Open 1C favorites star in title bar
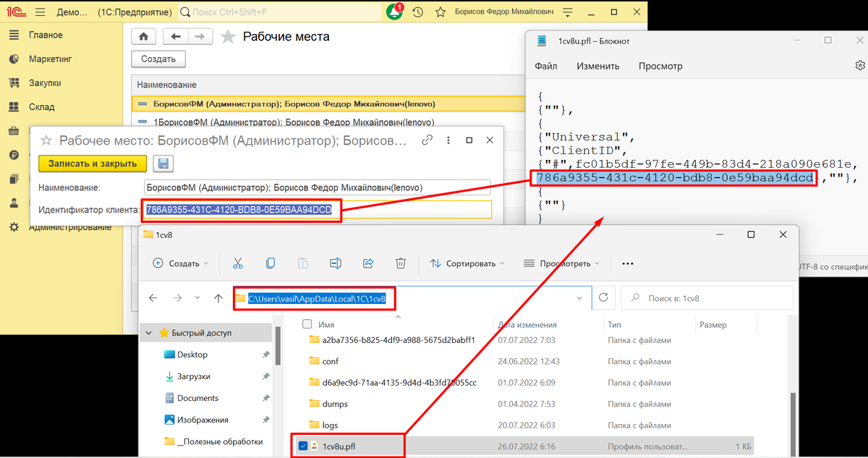 click(439, 12)
